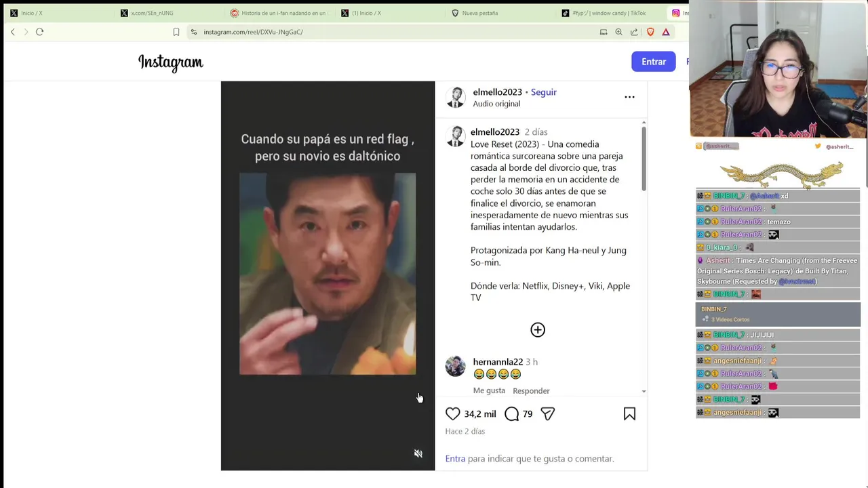The width and height of the screenshot is (868, 488).
Task: Unmute the reel audio
Action: coord(418,453)
